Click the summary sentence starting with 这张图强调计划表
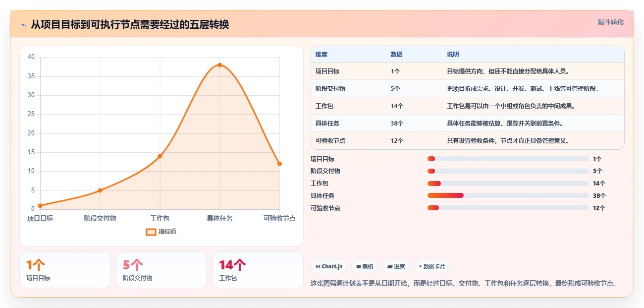The height and width of the screenshot is (308, 644). pyautogui.click(x=464, y=284)
